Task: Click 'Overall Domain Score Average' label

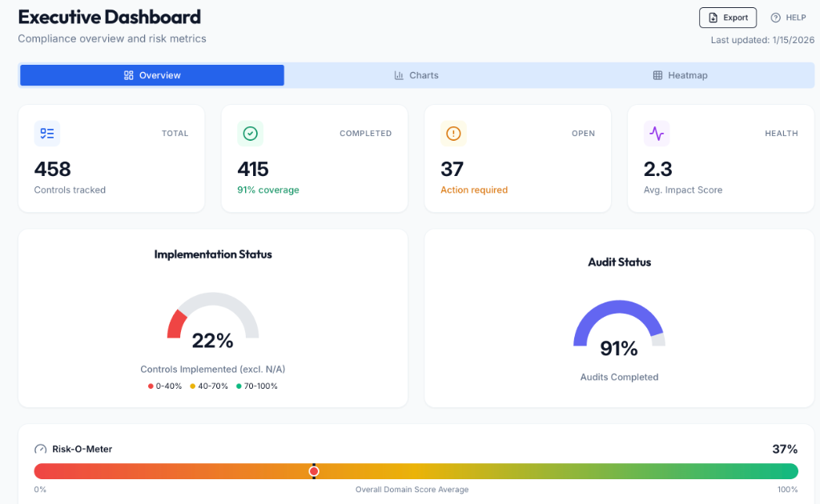Action: pyautogui.click(x=412, y=490)
